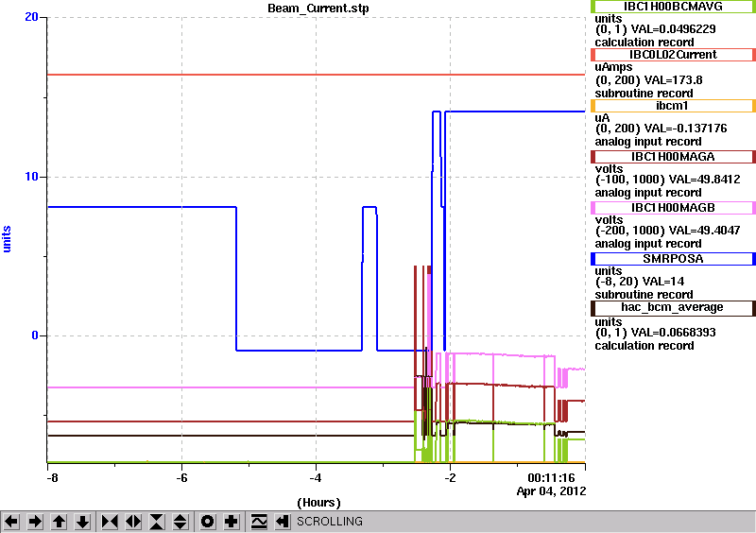
Task: Click the x-axis tick label -4
Action: 316,478
